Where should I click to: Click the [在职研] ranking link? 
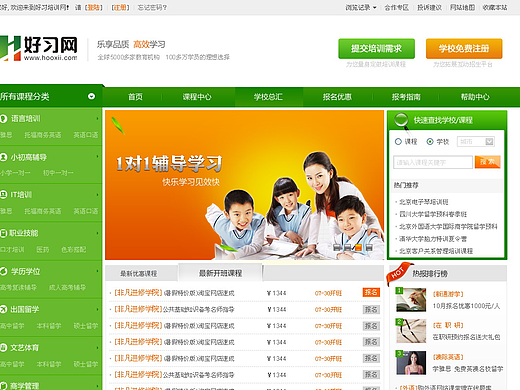(x=448, y=325)
